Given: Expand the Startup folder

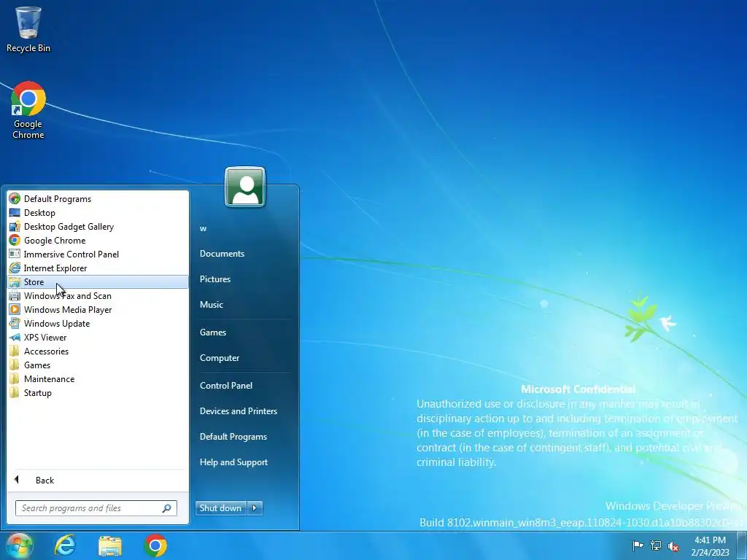Looking at the screenshot, I should (98, 392).
